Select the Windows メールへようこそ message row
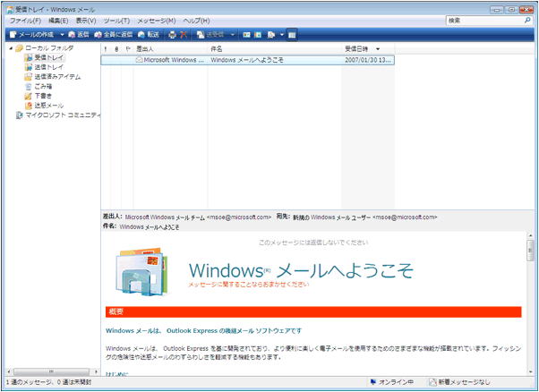Viewport: 539px width, 392px height. 247,60
